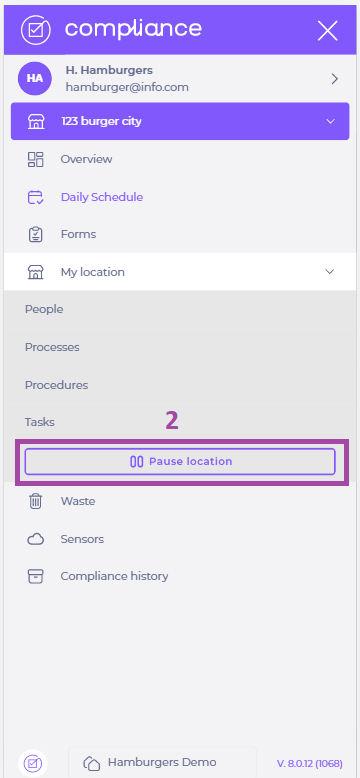This screenshot has width=360, height=778.
Task: Click the store icon beside 123 burger city
Action: [x=36, y=122]
